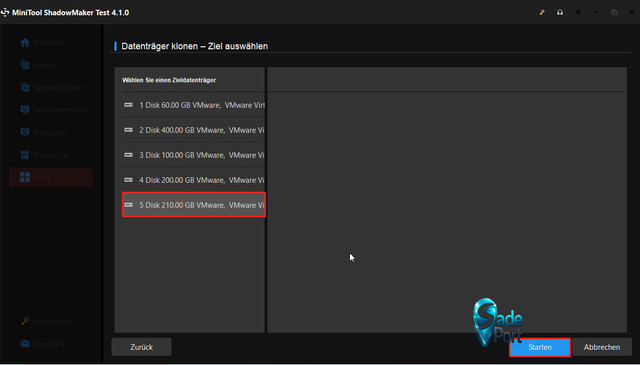Open Startseite in the sidebar
This screenshot has height=365, width=640.
(x=42, y=42)
